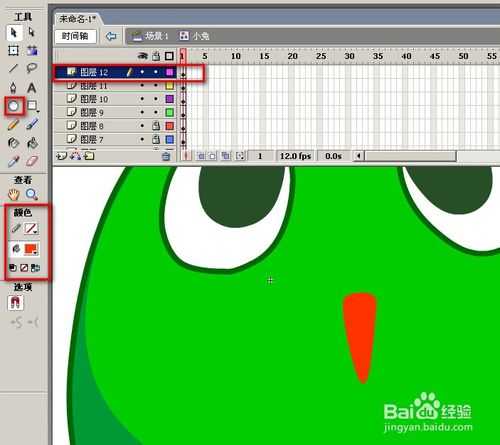Image resolution: width=500 pixels, height=445 pixels.
Task: Click the back arrow to scene
Action: [111, 36]
